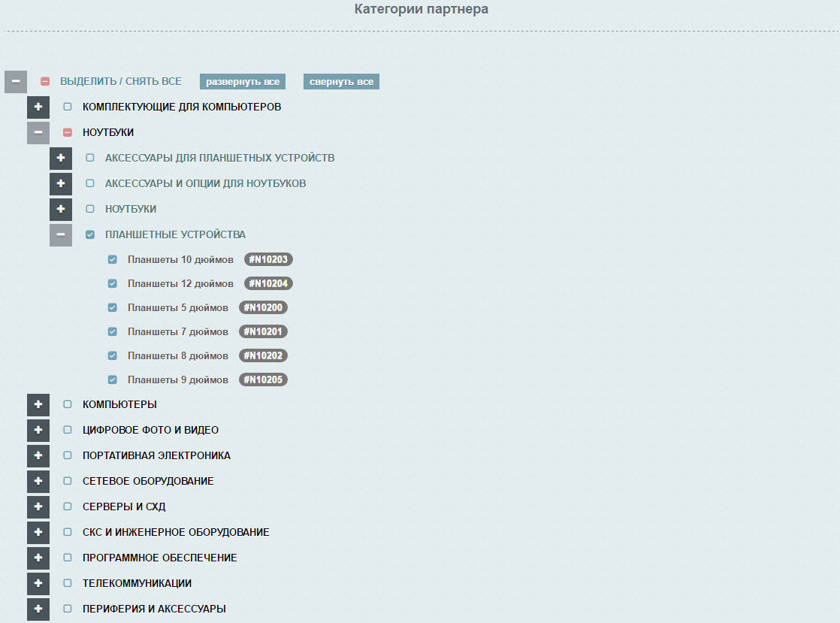Expand АКСЕССУАРЫ ДЛЯ ПЛАНШЕТНЫХ УСТРОЙСТВ plus icon
Screen dimensions: 840x623
click(x=61, y=158)
